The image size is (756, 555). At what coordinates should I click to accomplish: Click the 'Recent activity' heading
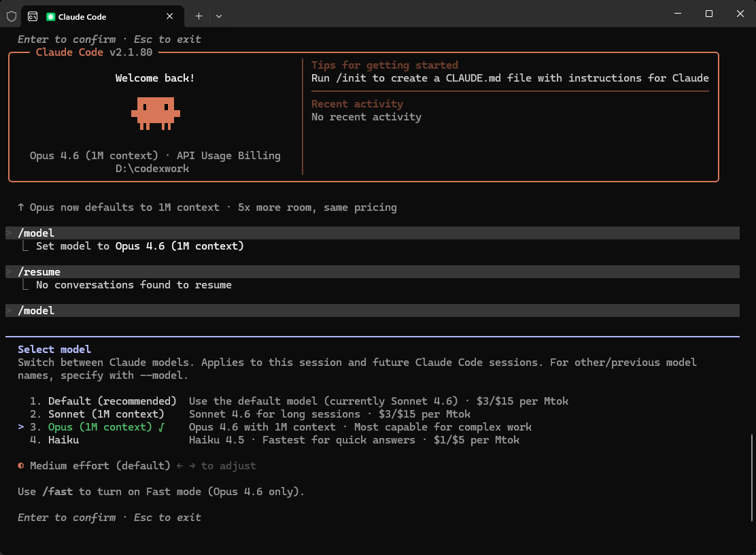358,104
